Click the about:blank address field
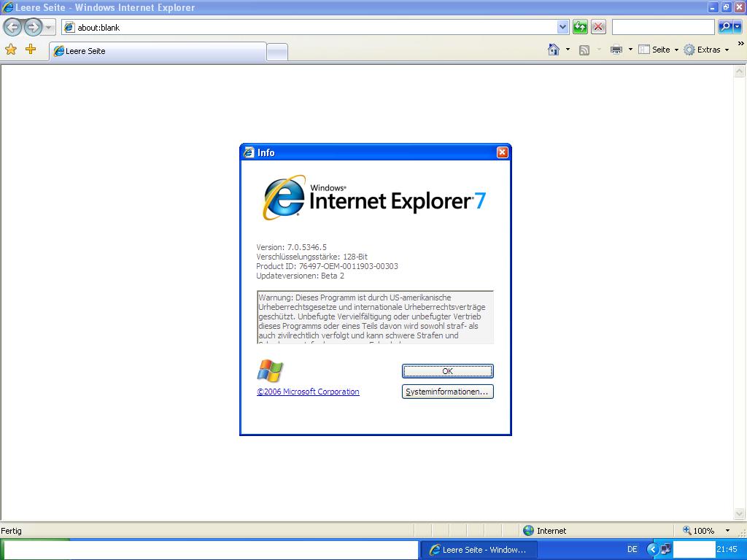 coord(309,28)
